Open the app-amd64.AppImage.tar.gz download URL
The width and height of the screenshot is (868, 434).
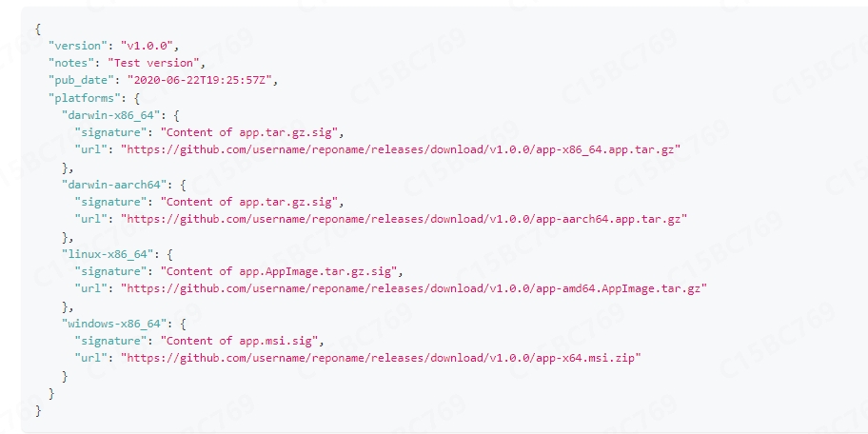point(413,287)
